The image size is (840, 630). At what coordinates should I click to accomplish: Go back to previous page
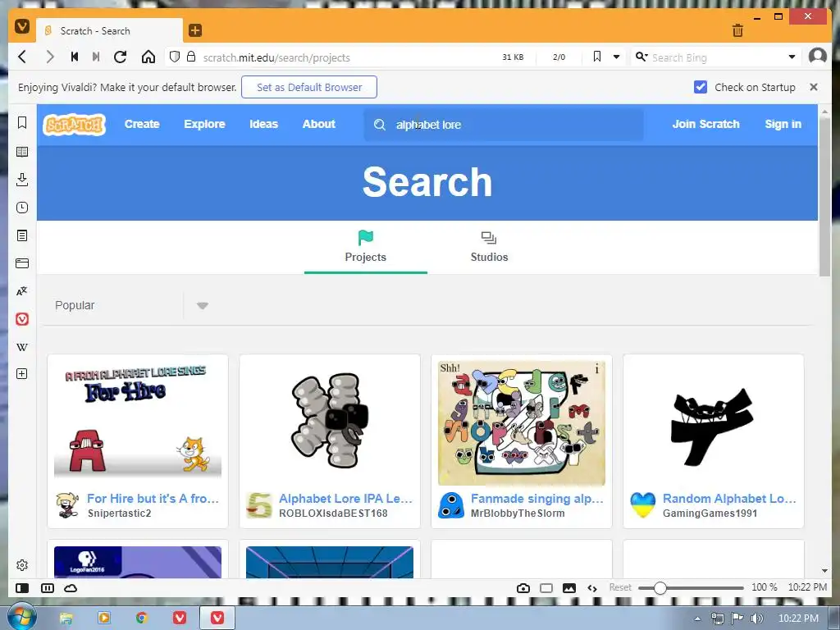[22, 57]
